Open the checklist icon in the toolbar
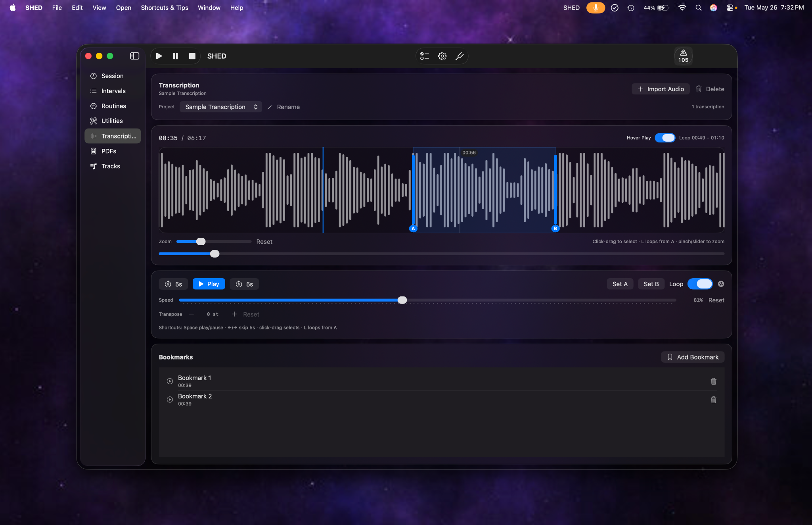This screenshot has width=812, height=525. [x=425, y=56]
